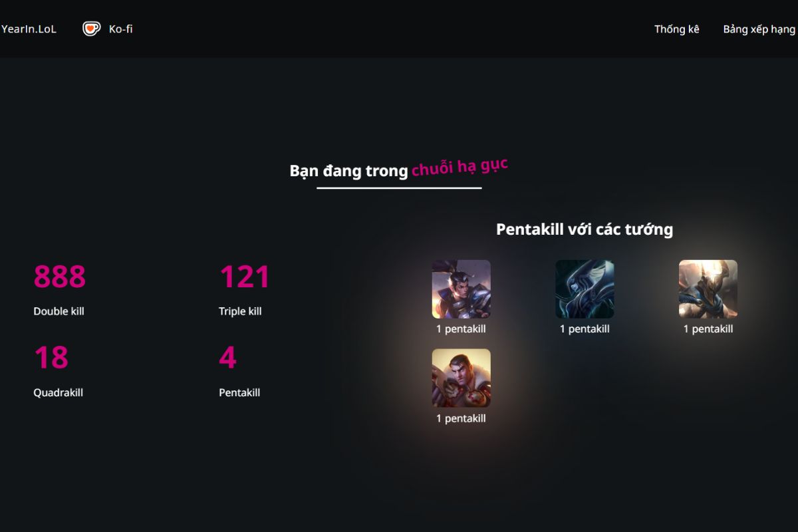Click the pink 18 Quadrakill number
Screen dimensions: 798x532
tap(51, 358)
